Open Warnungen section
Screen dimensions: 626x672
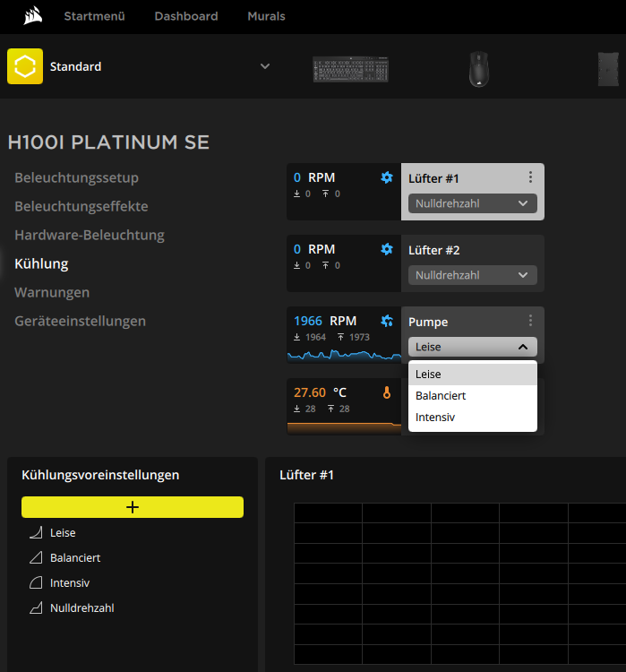tap(52, 292)
